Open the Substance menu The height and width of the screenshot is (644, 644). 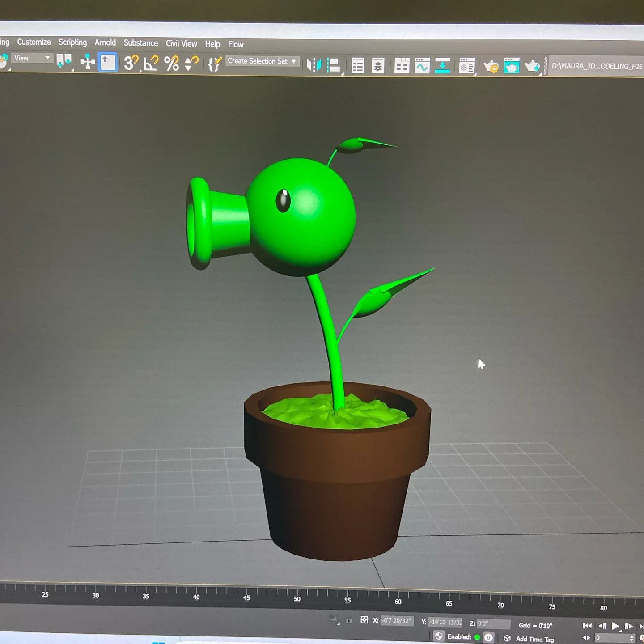pyautogui.click(x=141, y=43)
